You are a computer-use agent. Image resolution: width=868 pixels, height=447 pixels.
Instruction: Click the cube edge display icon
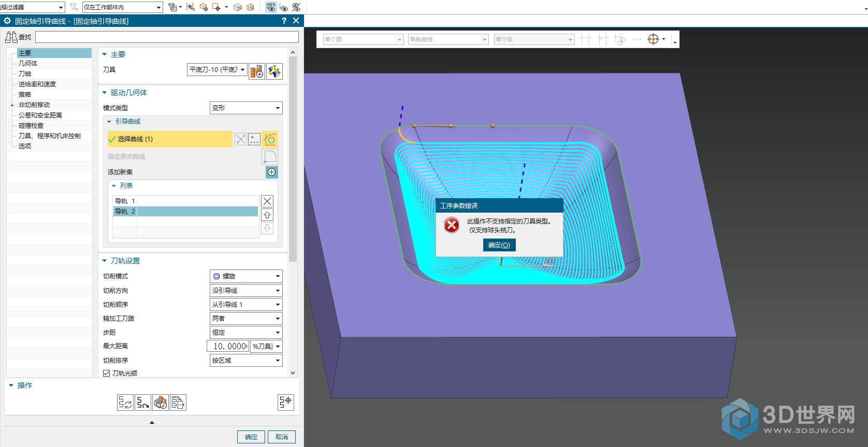238,7
